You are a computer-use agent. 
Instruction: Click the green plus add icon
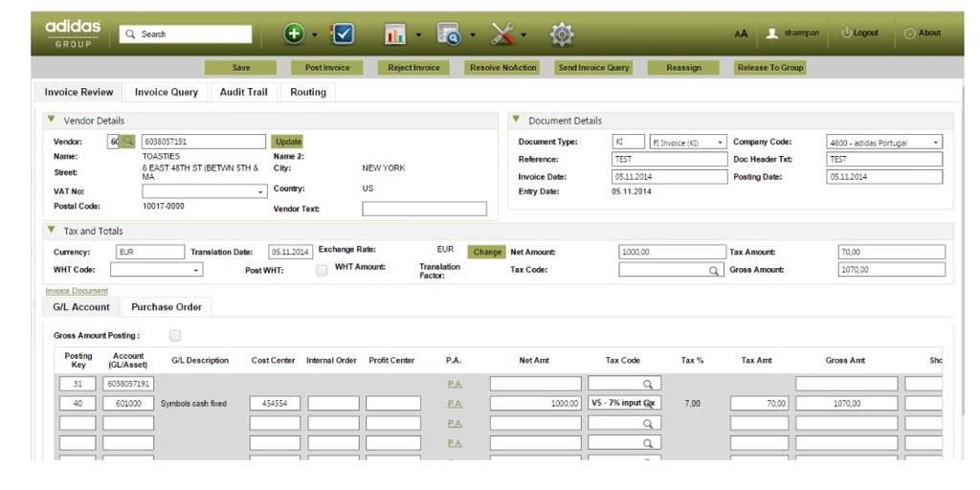(294, 33)
